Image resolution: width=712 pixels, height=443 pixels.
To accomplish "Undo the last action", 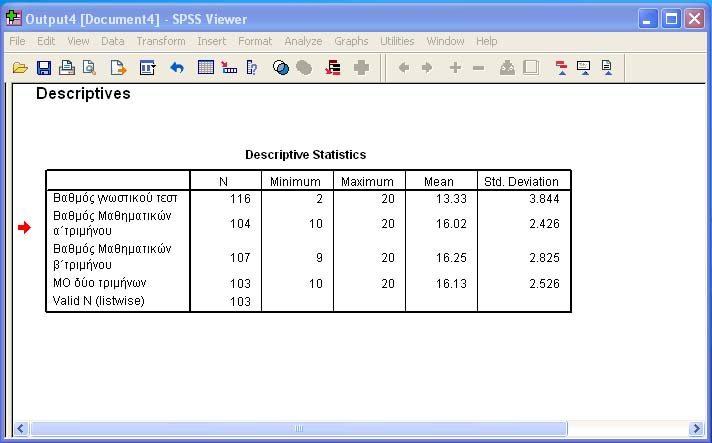I will point(177,68).
